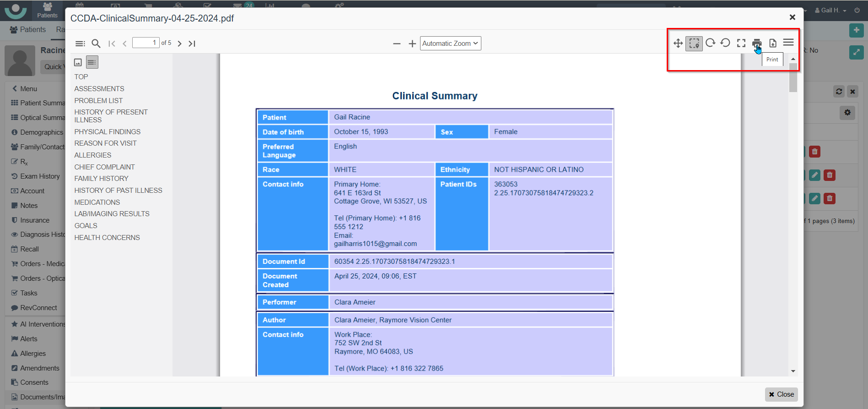Rotate the document counterclockwise
868x409 pixels.
point(725,43)
